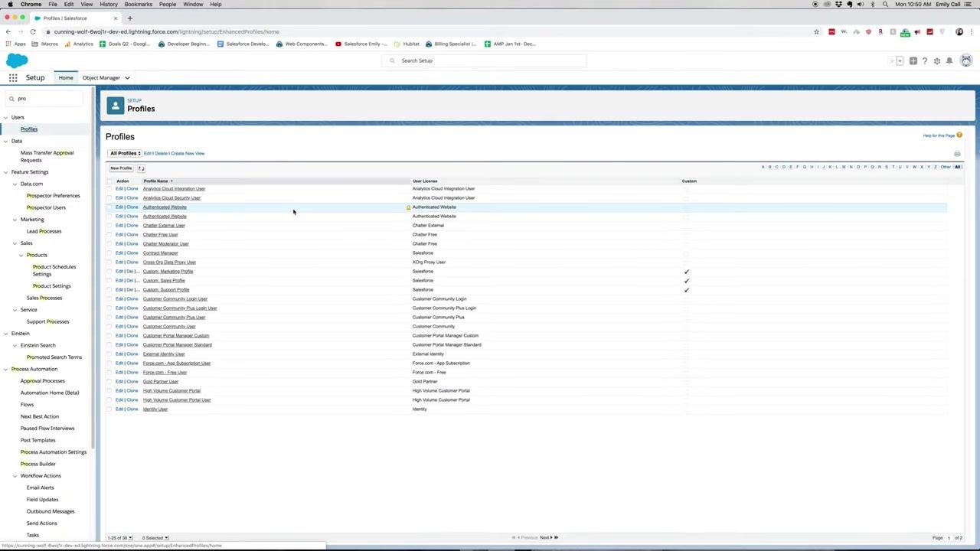Image resolution: width=980 pixels, height=551 pixels.
Task: Click the Favorites star icon in header
Action: (x=891, y=60)
